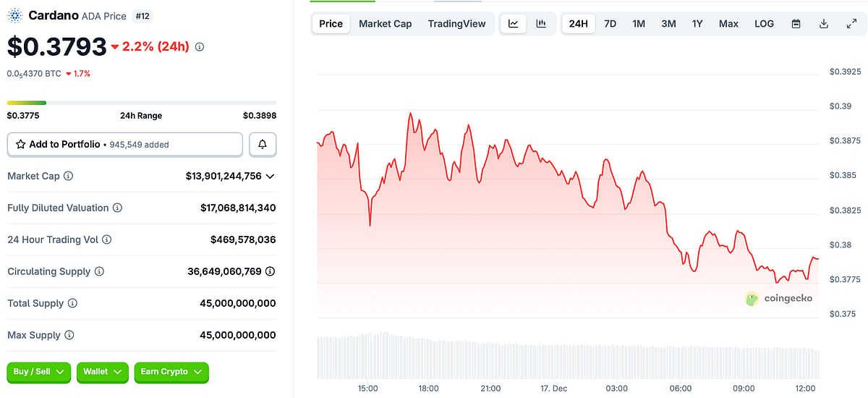868x398 pixels.
Task: Open info icon beside 36,649,060,769 value
Action: click(x=270, y=271)
